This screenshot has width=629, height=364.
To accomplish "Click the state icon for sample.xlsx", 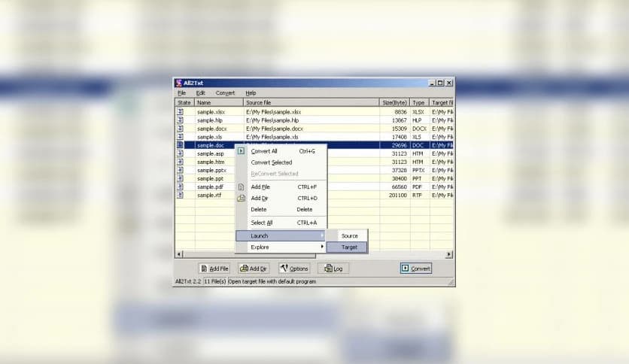I will pos(180,112).
